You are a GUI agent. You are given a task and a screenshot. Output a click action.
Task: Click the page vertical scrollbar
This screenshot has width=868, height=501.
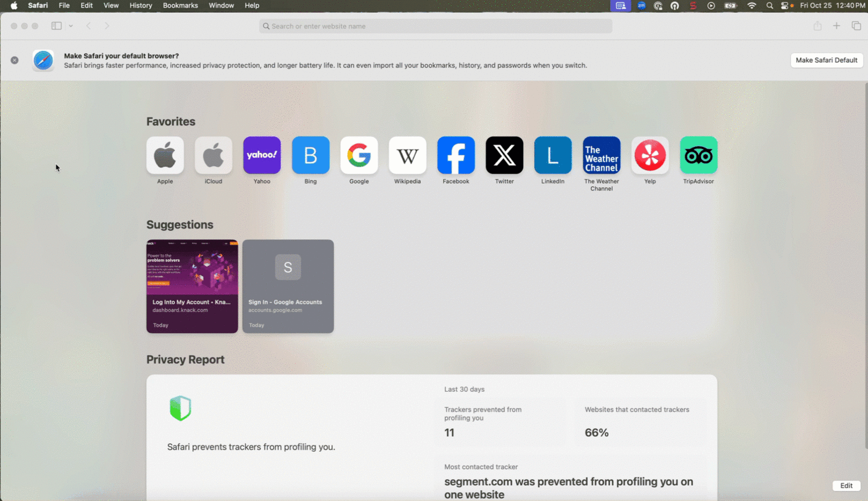click(866, 266)
